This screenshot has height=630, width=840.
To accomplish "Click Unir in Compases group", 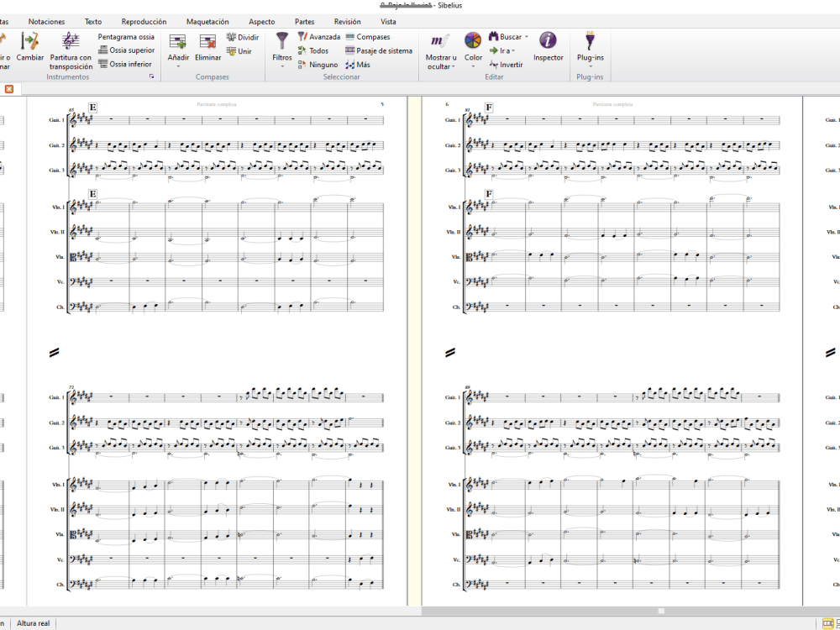I will click(239, 51).
